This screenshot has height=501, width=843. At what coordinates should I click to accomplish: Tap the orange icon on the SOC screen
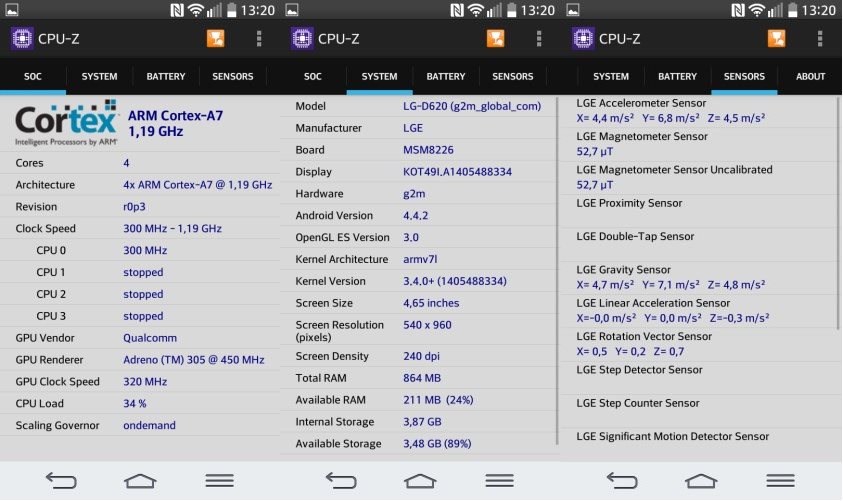point(215,39)
